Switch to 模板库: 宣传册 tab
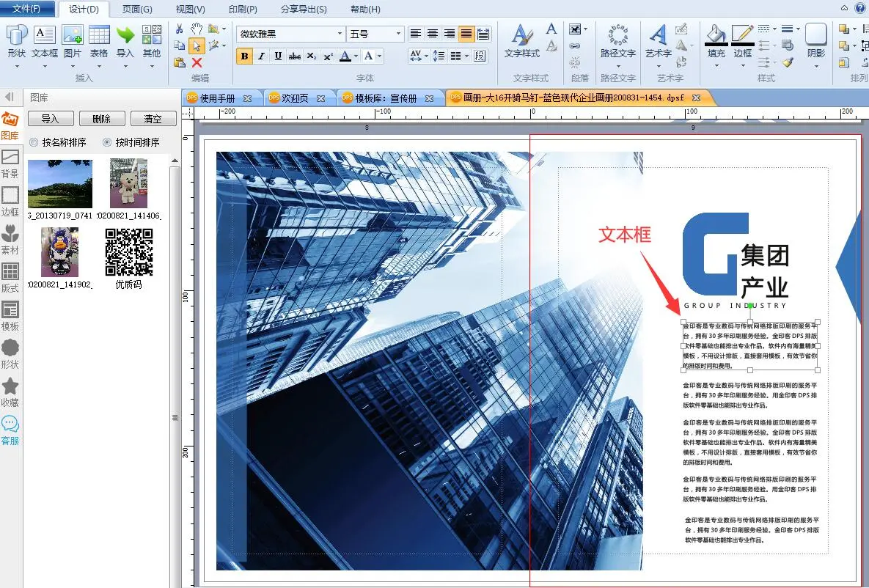 [386, 98]
